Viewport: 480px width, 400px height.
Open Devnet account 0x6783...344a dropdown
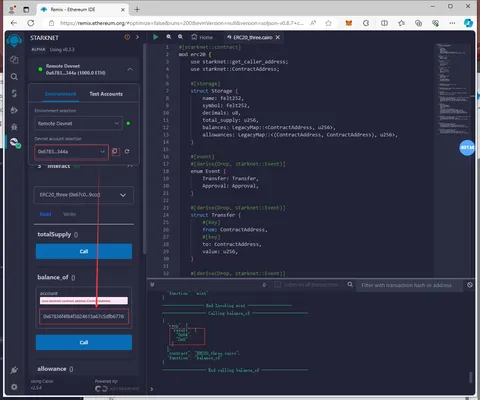coord(71,152)
